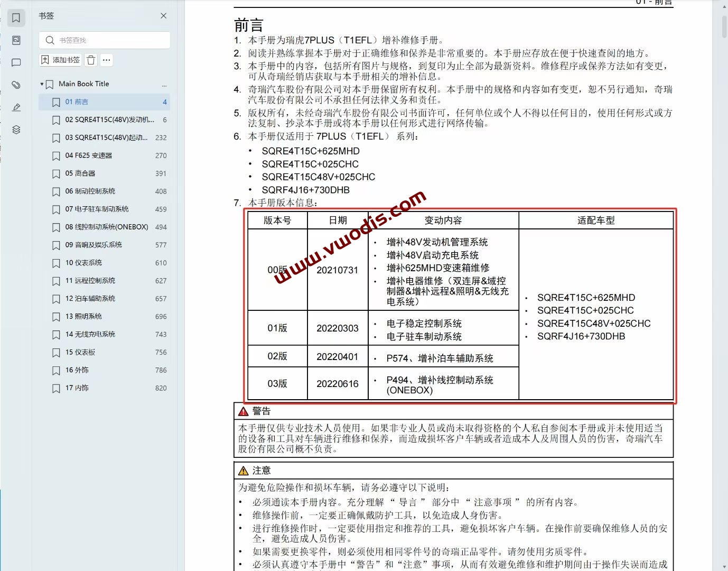Viewport: 728px width, 571px height.
Task: Go to bookmark 05 离合器
Action: [105, 173]
